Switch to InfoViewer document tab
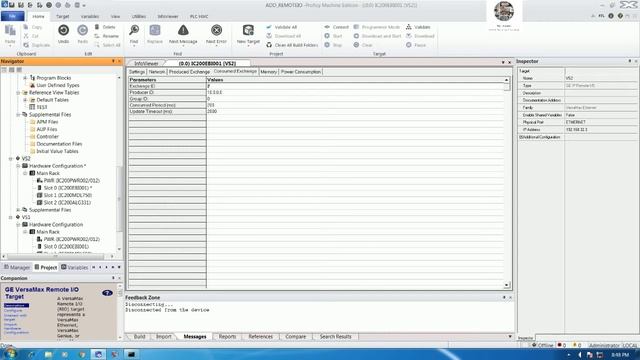640x360 pixels. tap(146, 64)
